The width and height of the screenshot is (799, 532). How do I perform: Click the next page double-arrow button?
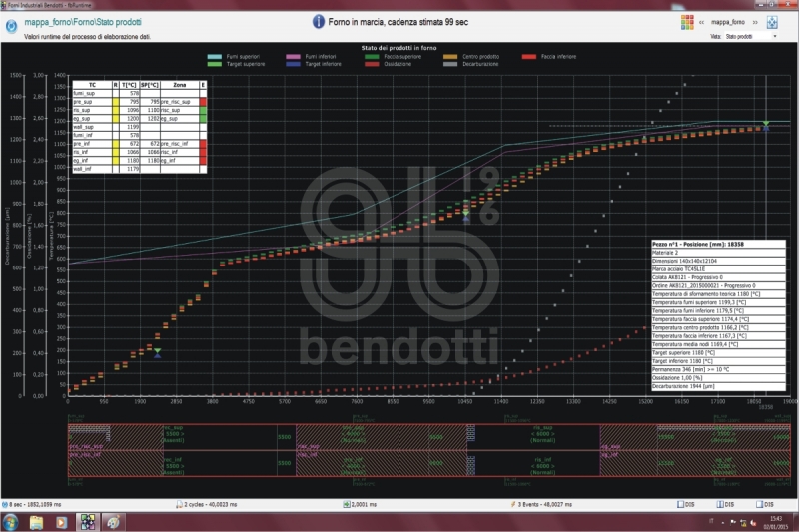pyautogui.click(x=755, y=21)
